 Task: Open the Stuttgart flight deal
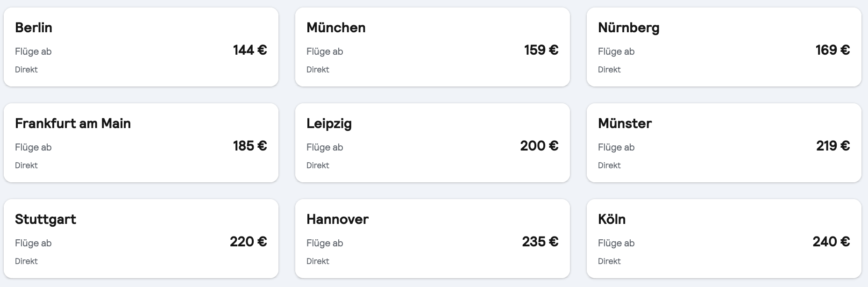coord(140,238)
